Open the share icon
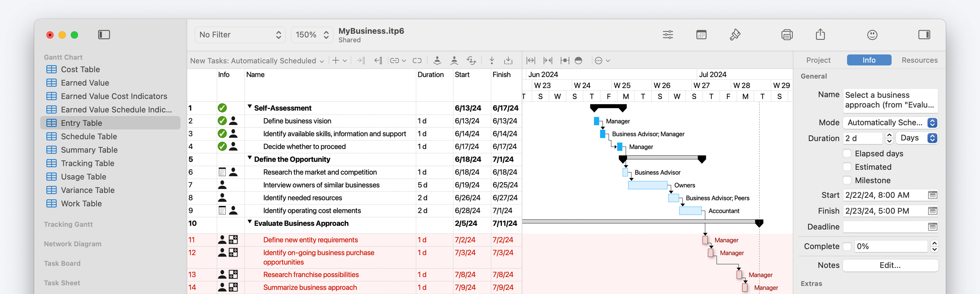The height and width of the screenshot is (294, 980). [820, 34]
